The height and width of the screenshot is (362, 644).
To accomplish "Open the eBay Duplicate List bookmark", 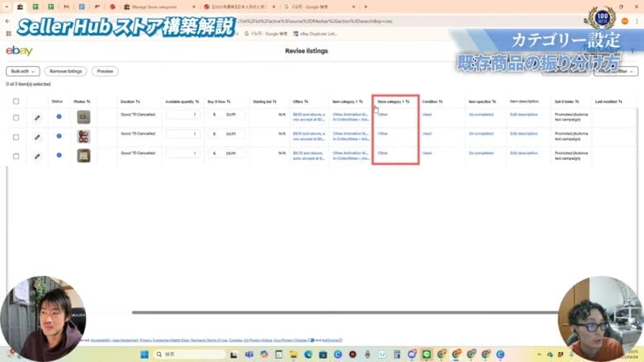I will click(315, 34).
